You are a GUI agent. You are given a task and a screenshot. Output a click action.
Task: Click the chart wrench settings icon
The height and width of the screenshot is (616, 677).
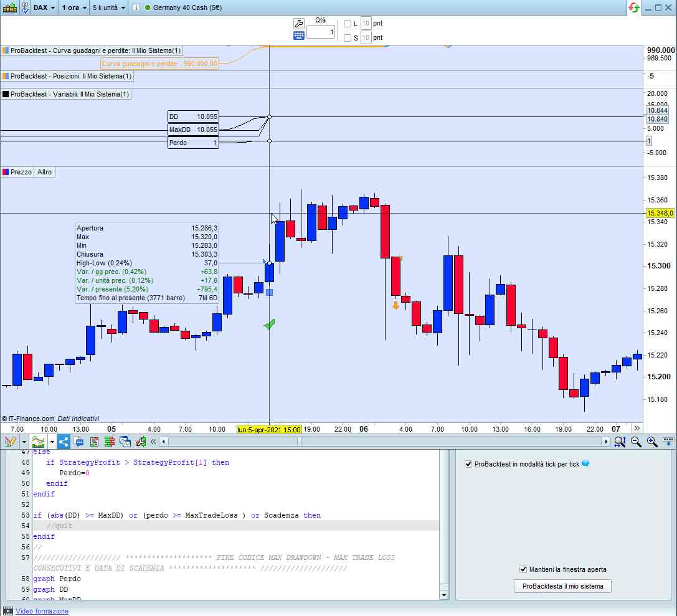(141, 442)
